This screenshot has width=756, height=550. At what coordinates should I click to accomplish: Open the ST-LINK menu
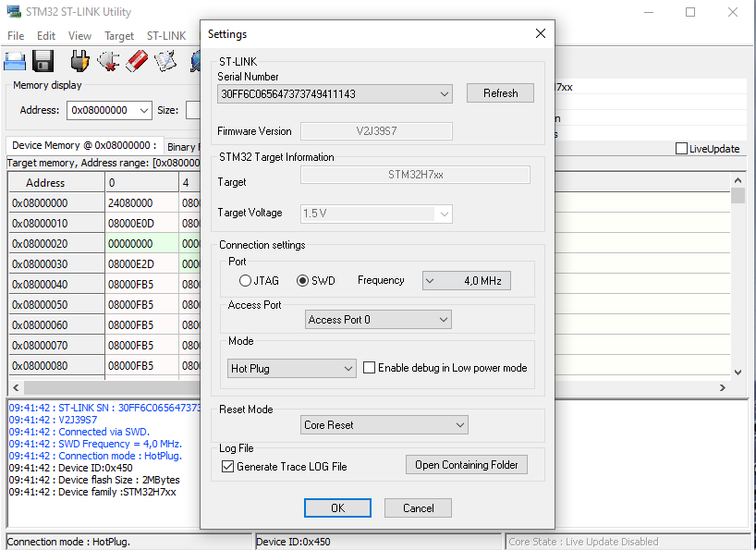point(166,36)
